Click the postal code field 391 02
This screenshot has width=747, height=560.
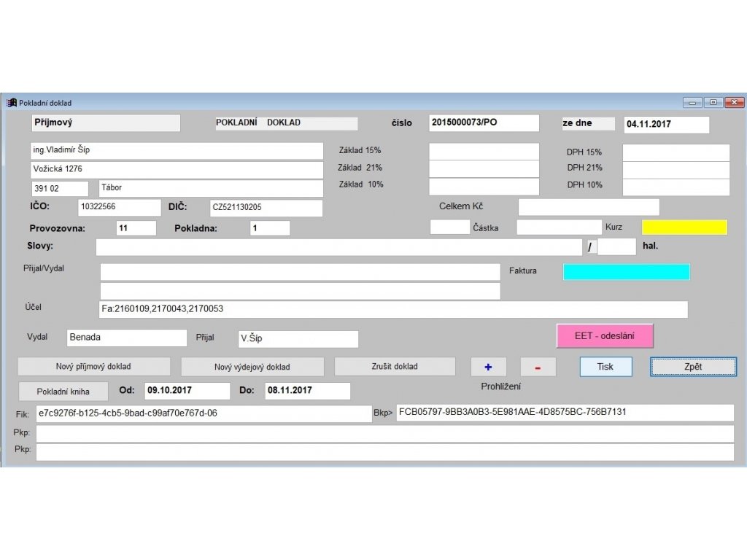(x=60, y=189)
